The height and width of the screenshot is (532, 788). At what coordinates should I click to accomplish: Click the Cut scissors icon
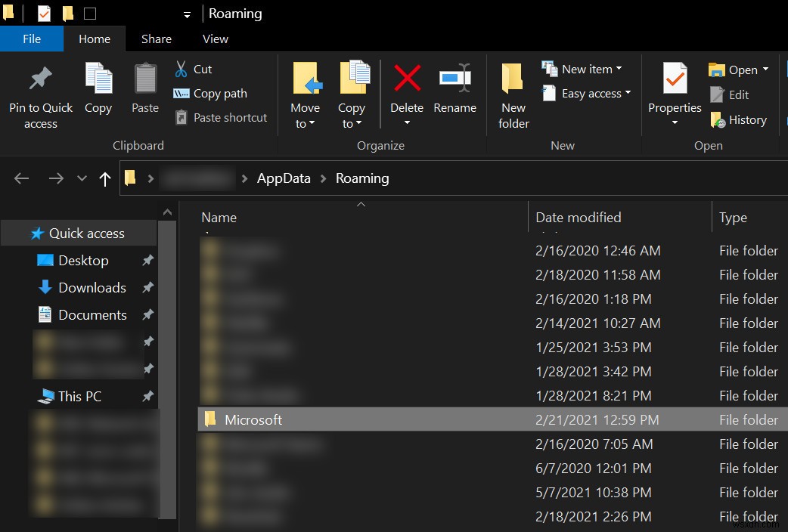(x=181, y=70)
